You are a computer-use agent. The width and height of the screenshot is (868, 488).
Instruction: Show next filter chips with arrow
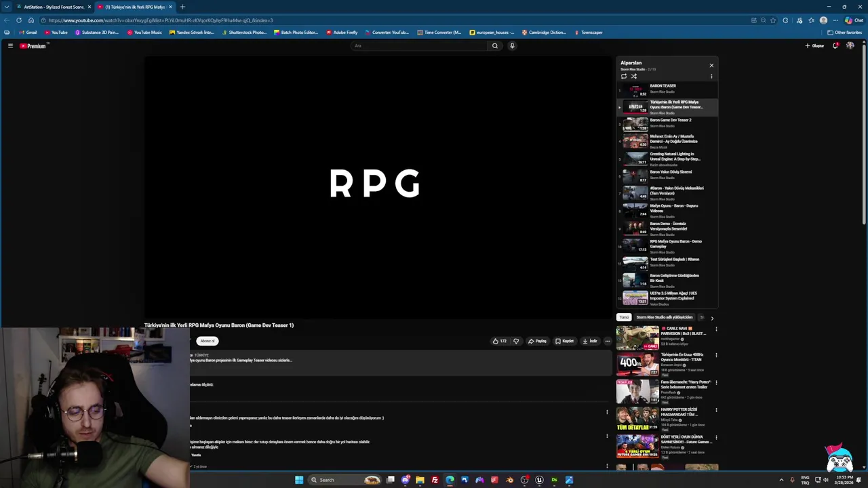tap(712, 318)
